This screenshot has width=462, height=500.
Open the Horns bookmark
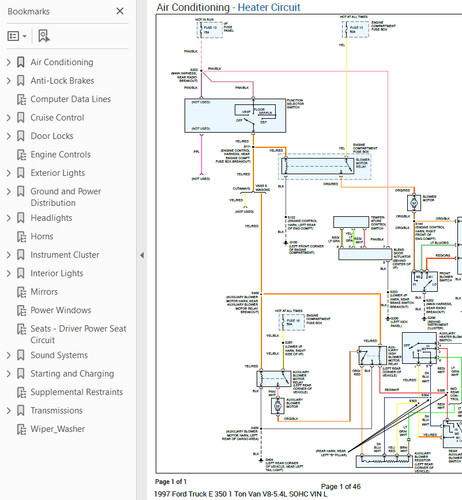(x=42, y=236)
